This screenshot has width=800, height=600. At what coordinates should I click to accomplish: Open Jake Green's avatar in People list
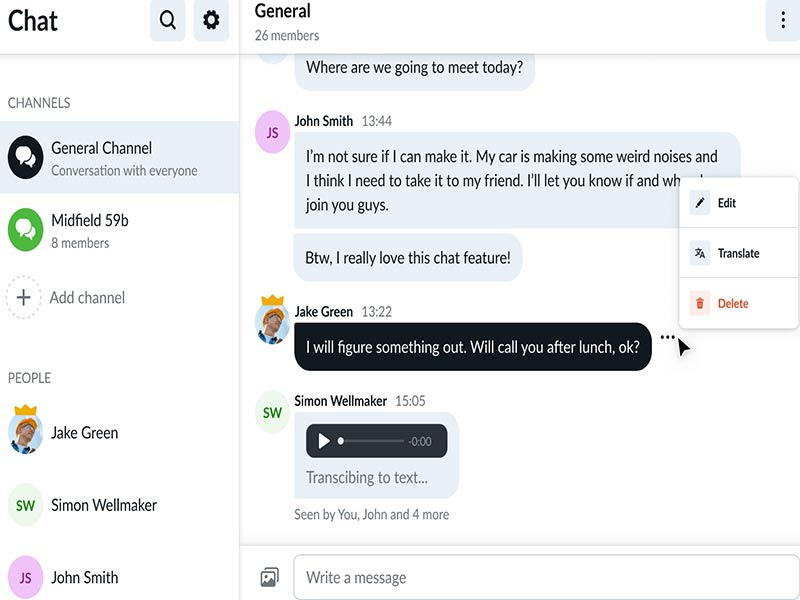25,431
